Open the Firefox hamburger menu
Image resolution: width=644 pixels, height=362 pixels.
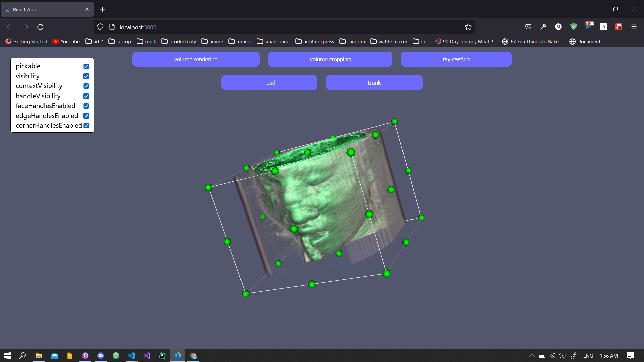(x=634, y=27)
